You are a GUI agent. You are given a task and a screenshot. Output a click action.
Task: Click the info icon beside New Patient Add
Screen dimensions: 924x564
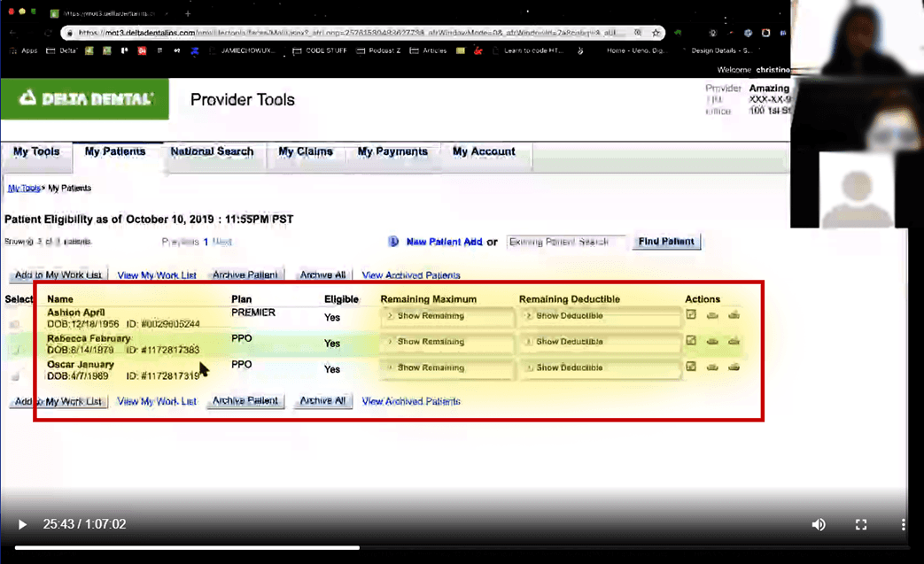pyautogui.click(x=393, y=242)
